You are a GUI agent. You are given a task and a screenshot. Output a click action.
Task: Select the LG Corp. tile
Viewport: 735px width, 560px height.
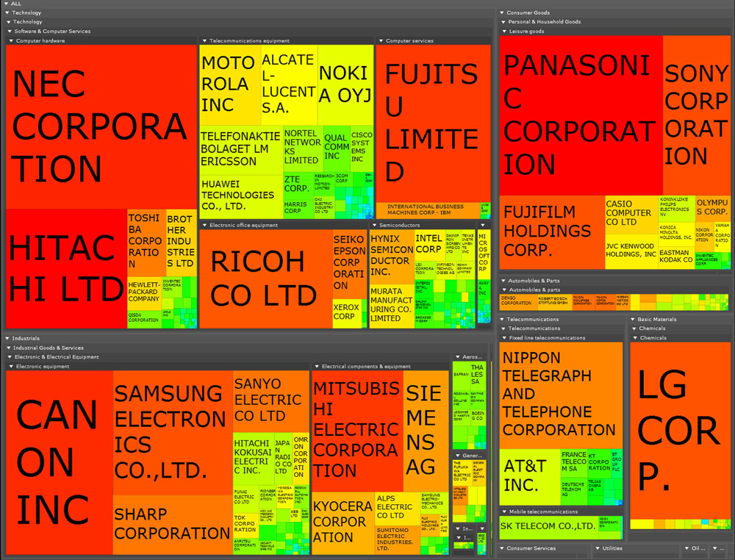(678, 428)
